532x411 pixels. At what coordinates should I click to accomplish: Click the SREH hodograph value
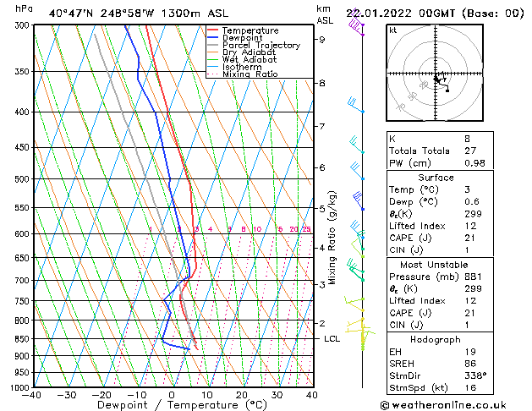click(x=470, y=364)
